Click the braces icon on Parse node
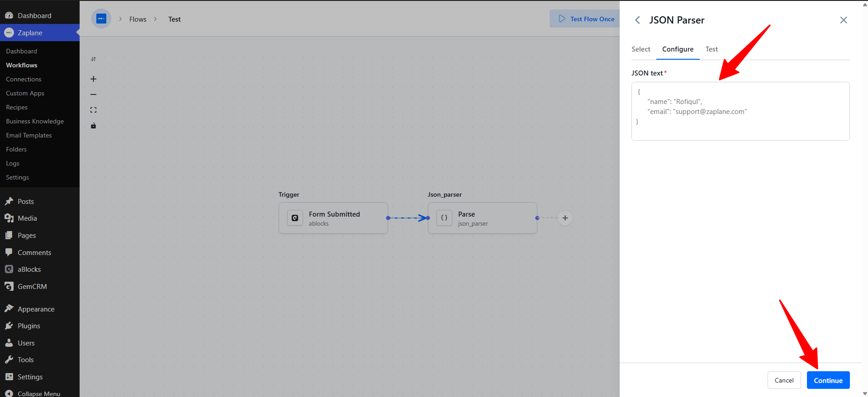 (x=444, y=218)
